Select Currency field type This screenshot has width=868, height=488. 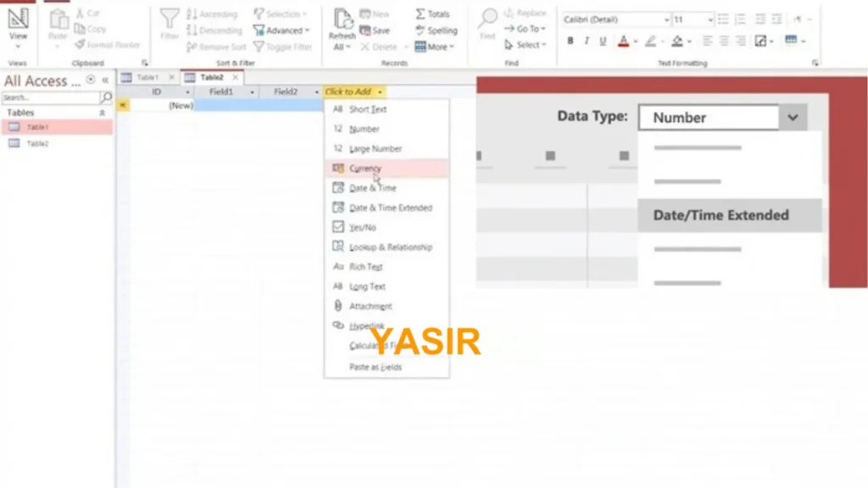pos(387,169)
